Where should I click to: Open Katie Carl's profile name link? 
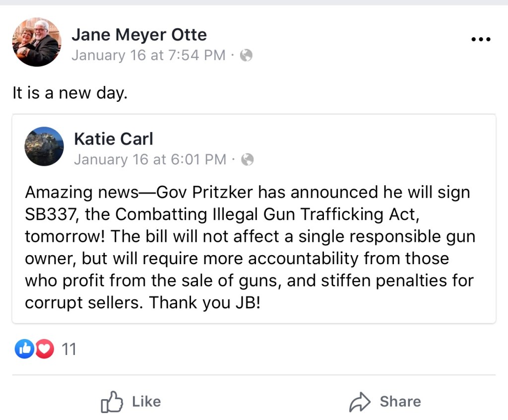click(114, 139)
